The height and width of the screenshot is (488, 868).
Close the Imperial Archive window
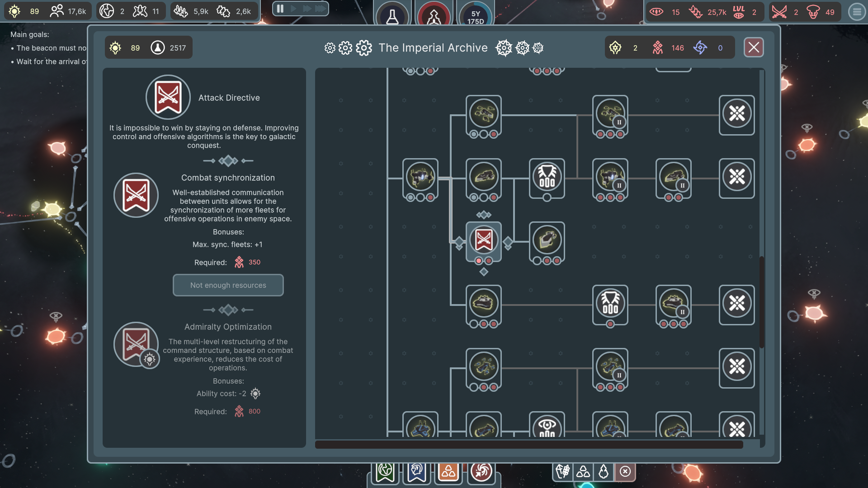click(x=754, y=47)
